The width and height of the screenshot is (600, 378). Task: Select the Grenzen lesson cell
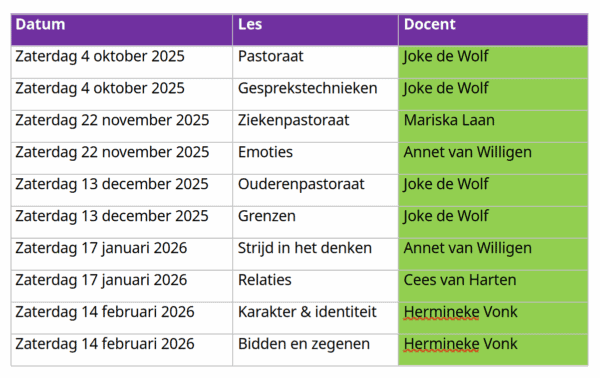tap(315, 222)
